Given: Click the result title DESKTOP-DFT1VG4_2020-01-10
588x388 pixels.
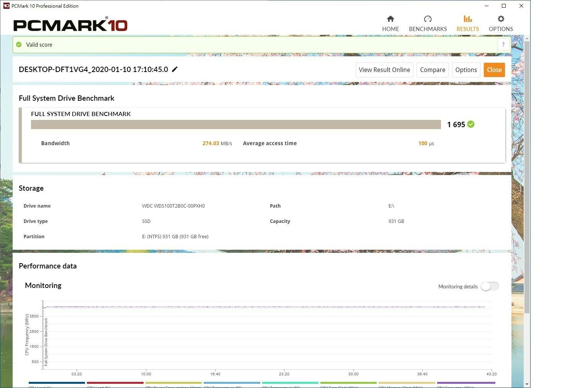Looking at the screenshot, I should coord(93,69).
